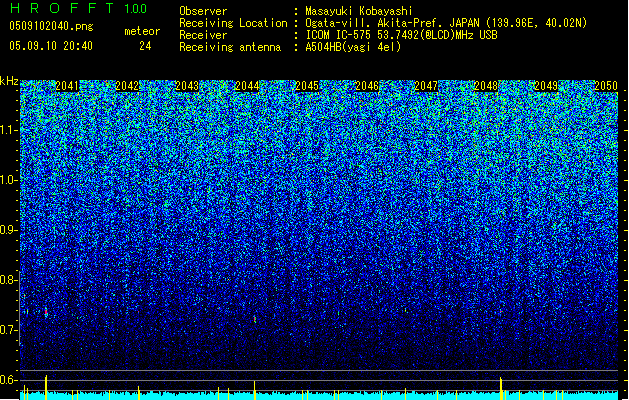
Task: Click the 0.8 kHz axis label
Action: [x=9, y=280]
